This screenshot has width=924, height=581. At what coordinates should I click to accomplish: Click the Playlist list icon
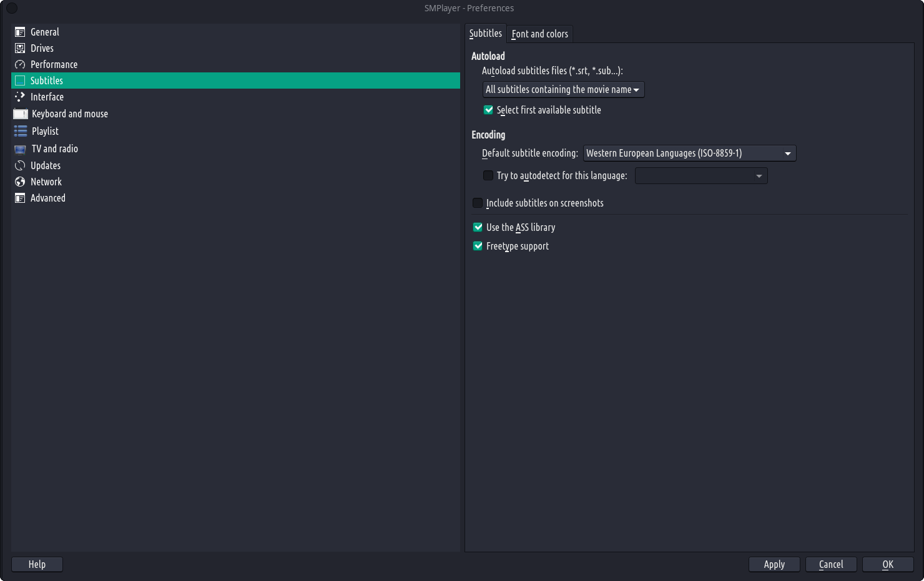[x=21, y=131]
